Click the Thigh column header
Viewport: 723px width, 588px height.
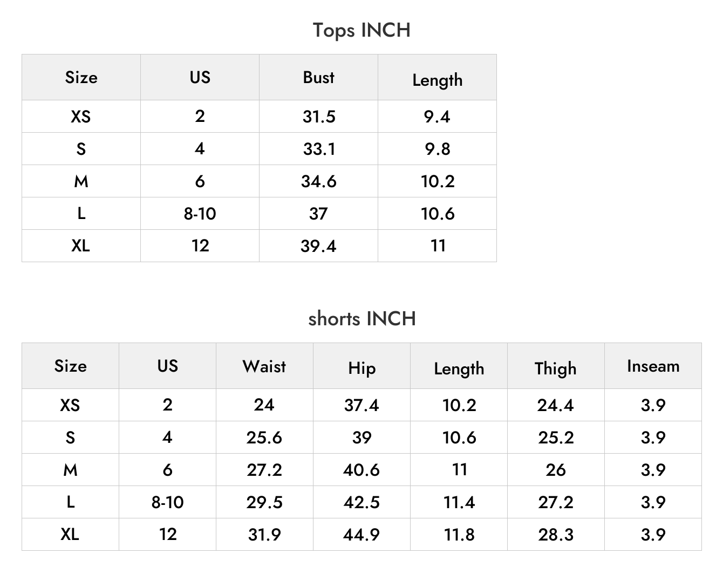[556, 368]
